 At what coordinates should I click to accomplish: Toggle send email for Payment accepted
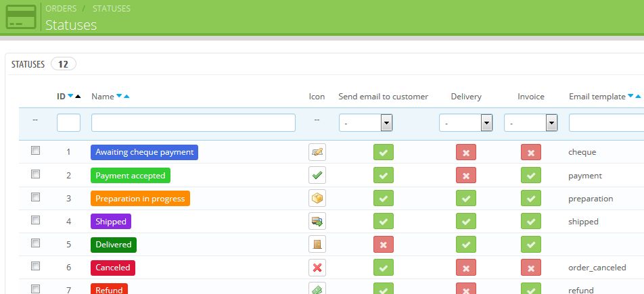tap(383, 175)
